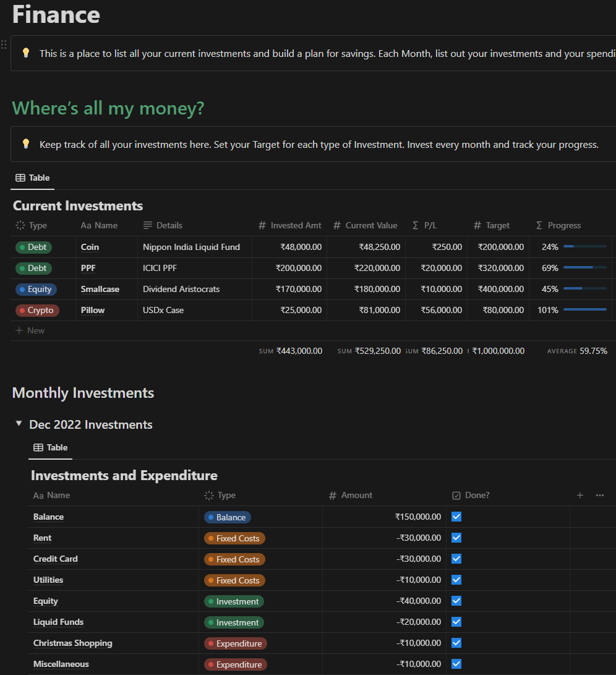Open the Debt type tag in the PPF row

(x=33, y=268)
